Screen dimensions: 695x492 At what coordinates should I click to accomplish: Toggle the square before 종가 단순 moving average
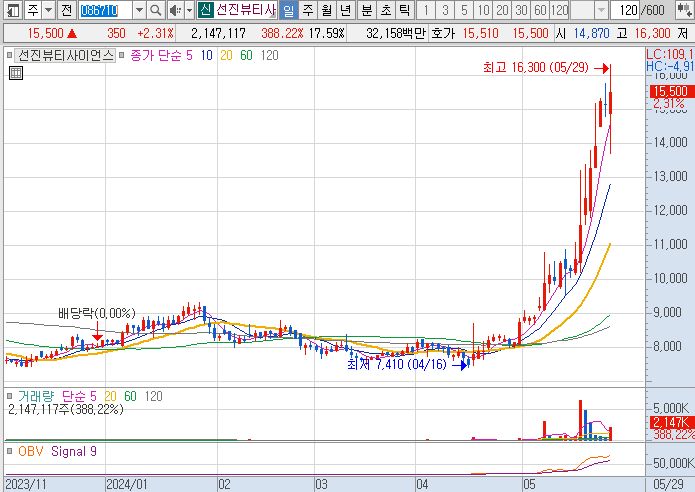121,55
